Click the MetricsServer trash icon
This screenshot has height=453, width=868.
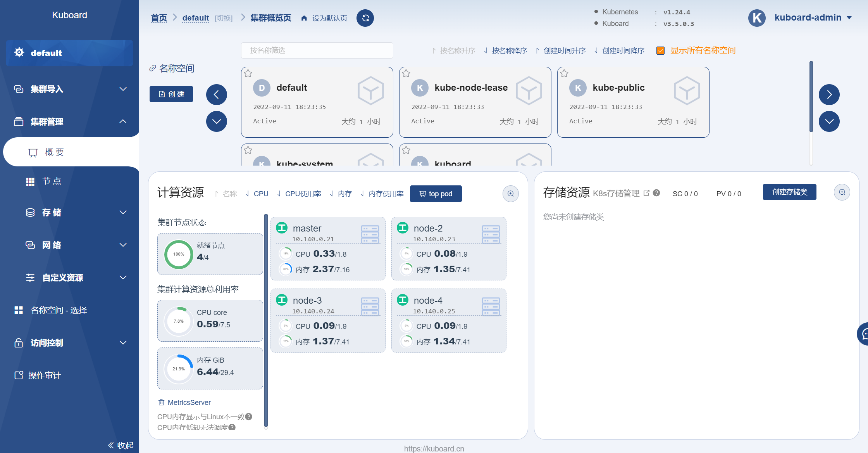tap(161, 403)
